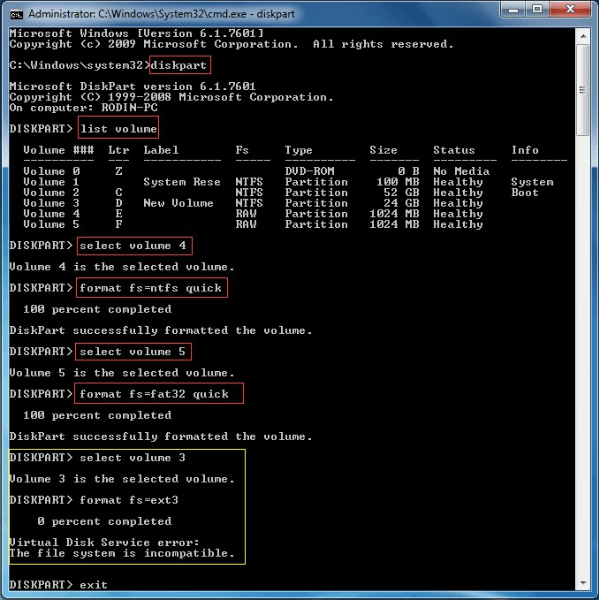Click the RAW filesystem cell of Volume 4

pos(246,214)
